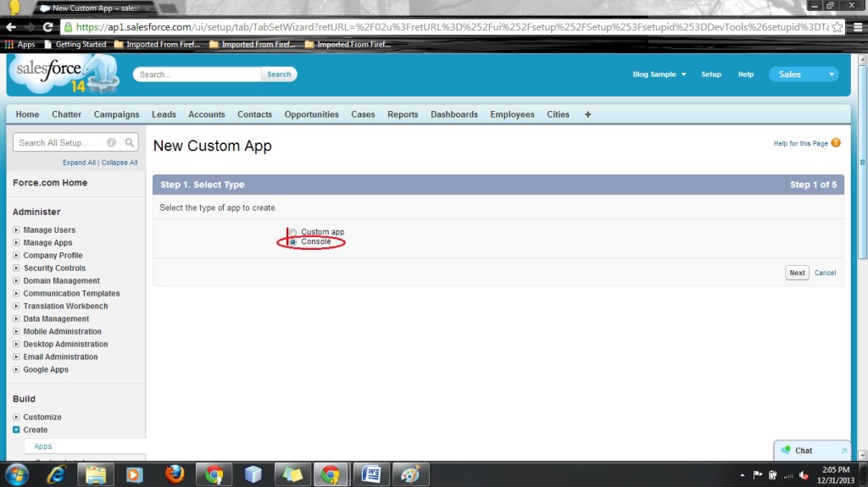
Task: Expand Manage Users section
Action: 16,230
